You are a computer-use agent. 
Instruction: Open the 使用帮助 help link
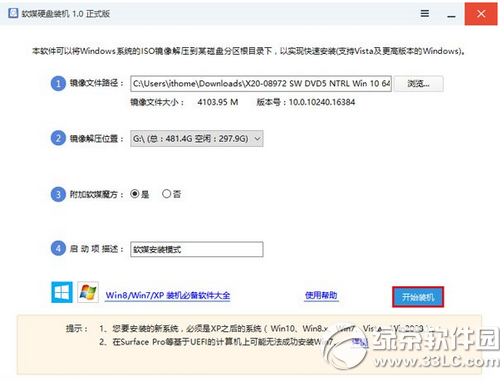[321, 295]
